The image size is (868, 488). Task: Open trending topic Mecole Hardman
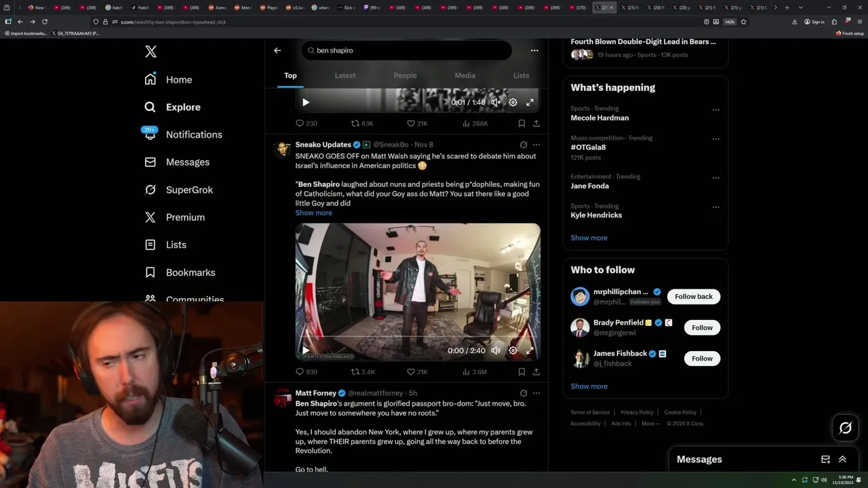pos(599,118)
